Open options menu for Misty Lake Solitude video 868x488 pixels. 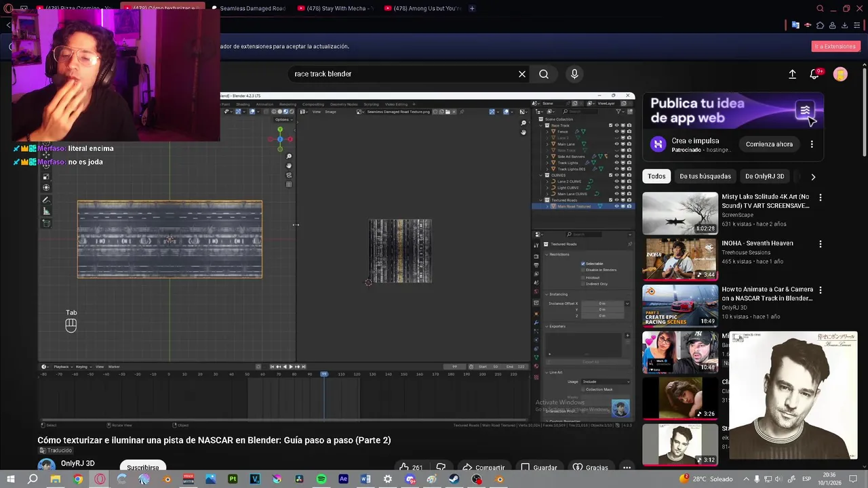click(821, 198)
